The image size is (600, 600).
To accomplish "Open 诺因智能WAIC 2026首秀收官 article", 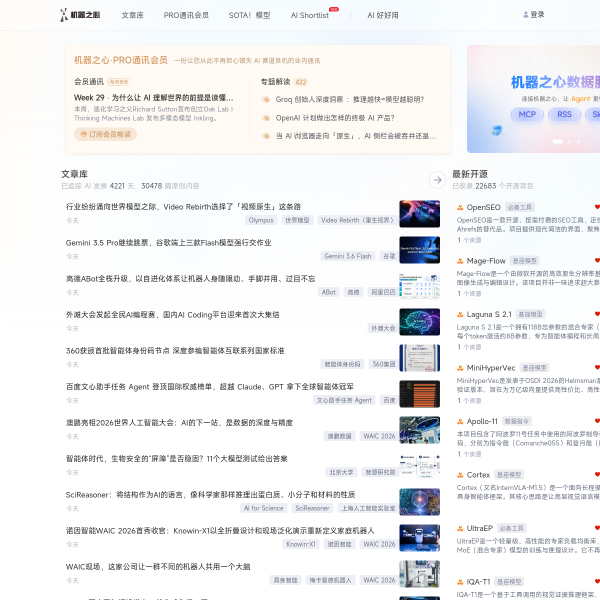I will 220,531.
